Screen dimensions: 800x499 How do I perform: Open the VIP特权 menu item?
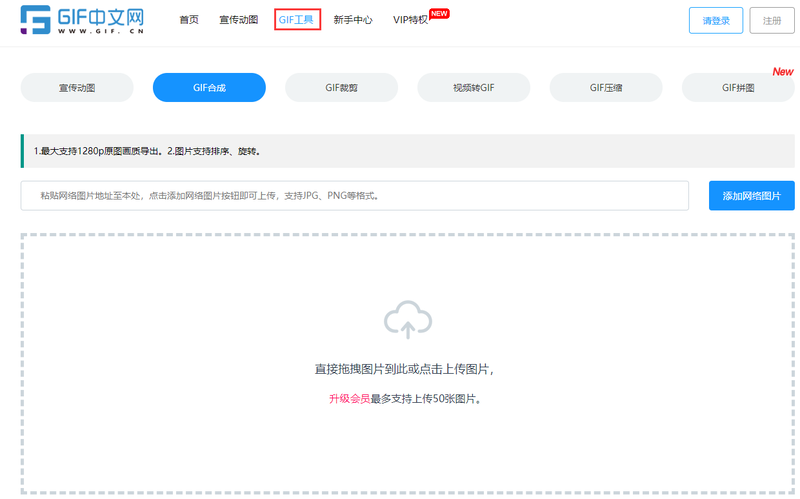pos(410,20)
